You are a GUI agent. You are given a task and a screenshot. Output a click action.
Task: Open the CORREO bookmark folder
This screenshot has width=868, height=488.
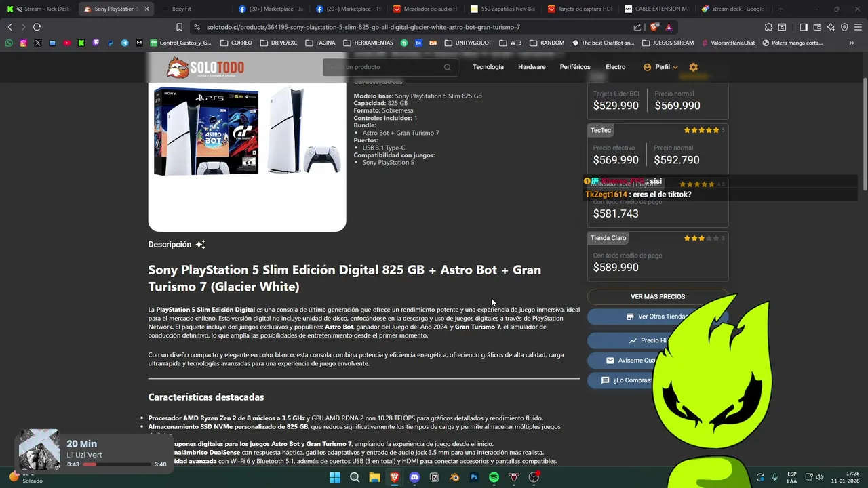pos(236,43)
